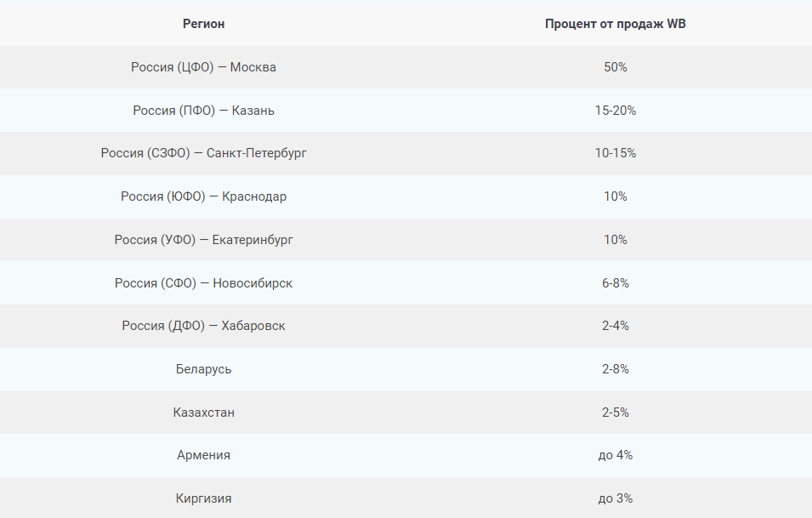The image size is (812, 518).
Task: Click the '15-20%' percentage value
Action: pyautogui.click(x=616, y=111)
